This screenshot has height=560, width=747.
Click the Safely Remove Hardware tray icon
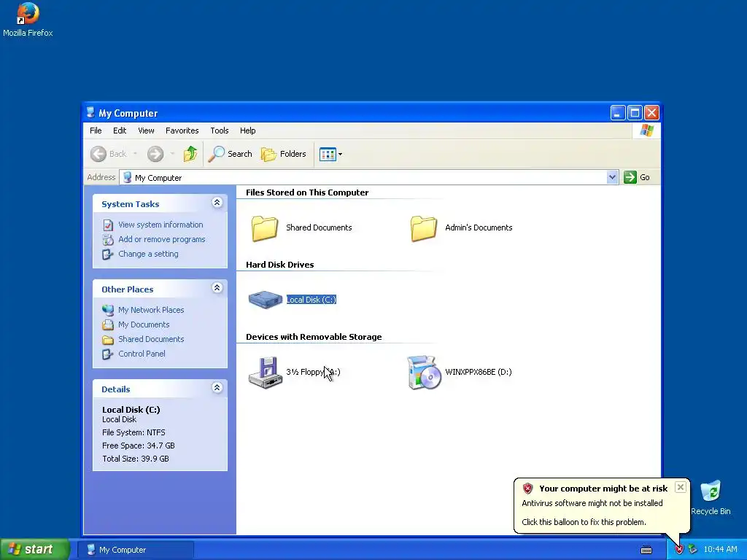tap(692, 550)
